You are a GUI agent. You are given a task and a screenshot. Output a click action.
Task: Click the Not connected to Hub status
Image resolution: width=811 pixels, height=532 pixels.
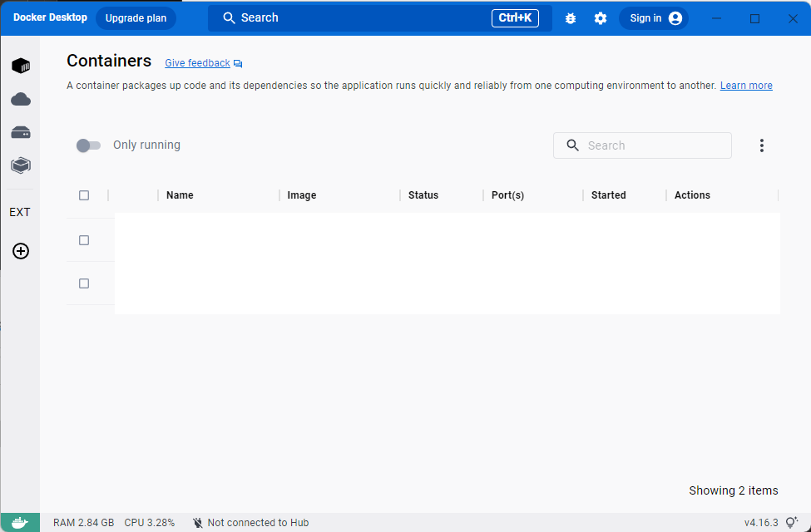[x=251, y=523]
